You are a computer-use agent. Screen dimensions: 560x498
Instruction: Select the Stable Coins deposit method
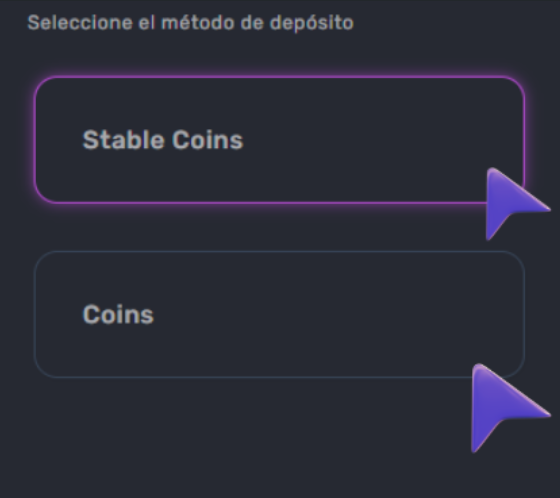tap(280, 140)
